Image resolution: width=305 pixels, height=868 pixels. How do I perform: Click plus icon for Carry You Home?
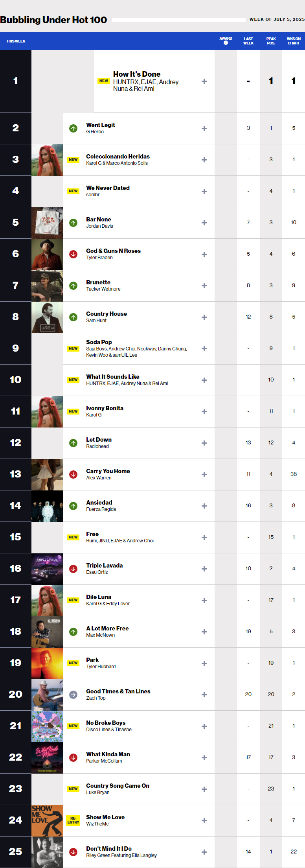204,475
